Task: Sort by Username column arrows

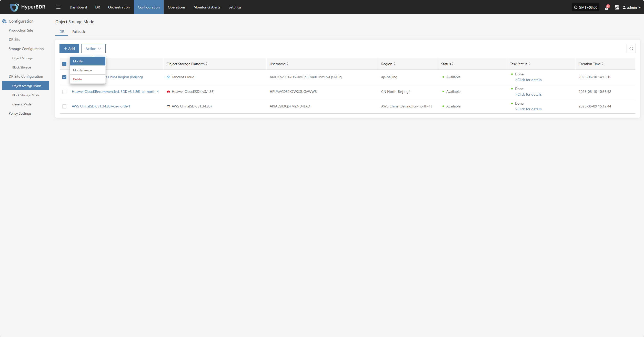Action: [x=288, y=64]
